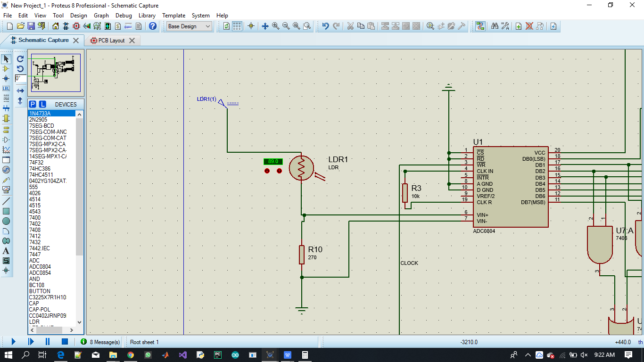Open the 8 Message(s) simulation log
This screenshot has height=362, width=644.
(x=100, y=342)
